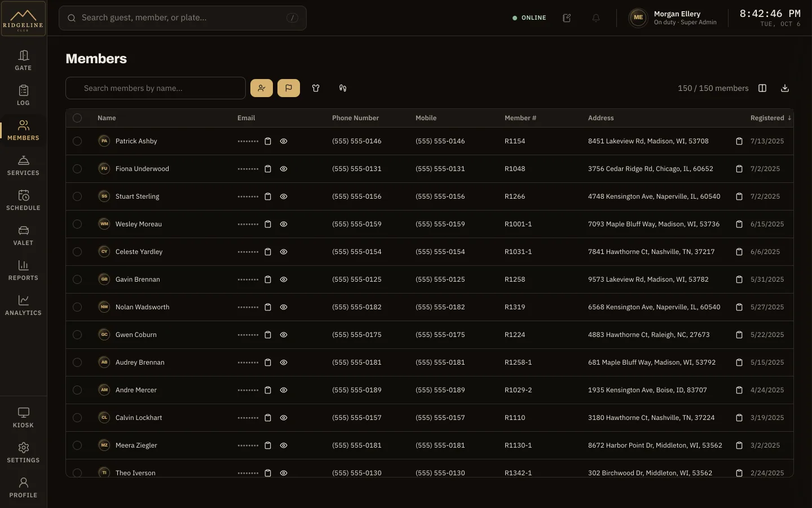This screenshot has height=508, width=812.
Task: Copy Patrick Ashby's email to clipboard
Action: pyautogui.click(x=268, y=141)
